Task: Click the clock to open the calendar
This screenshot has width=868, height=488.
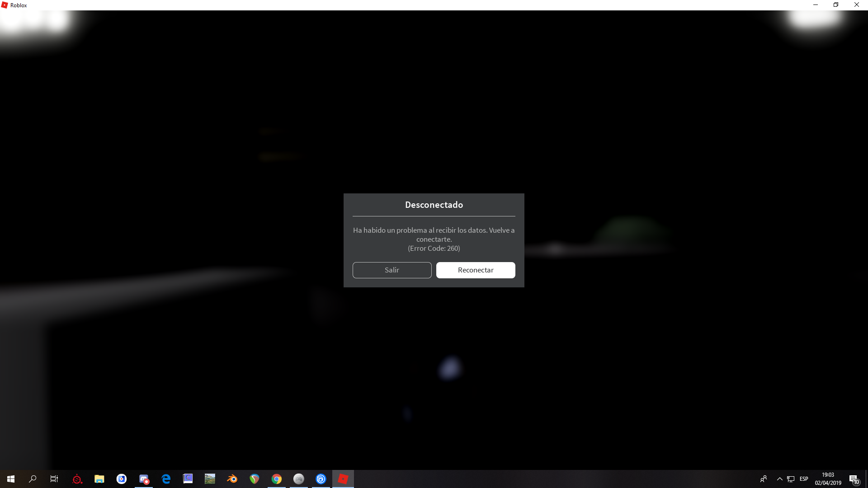Action: [x=828, y=479]
